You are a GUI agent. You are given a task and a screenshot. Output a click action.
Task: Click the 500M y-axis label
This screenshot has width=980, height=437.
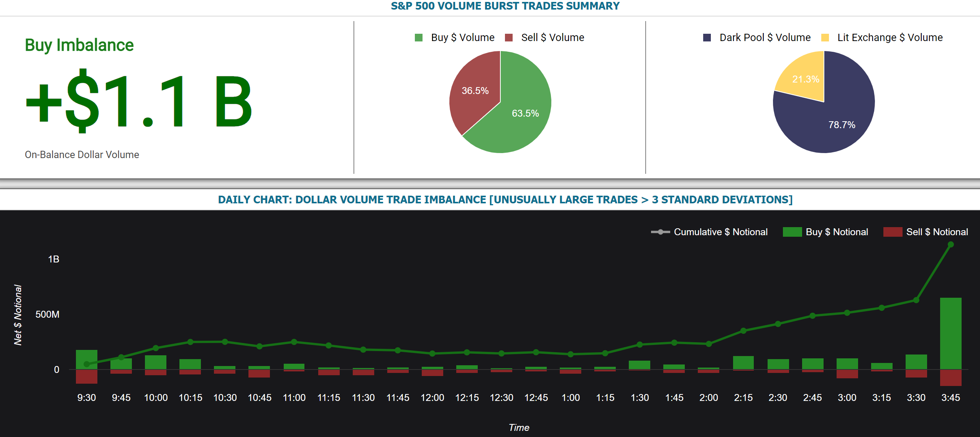point(47,315)
